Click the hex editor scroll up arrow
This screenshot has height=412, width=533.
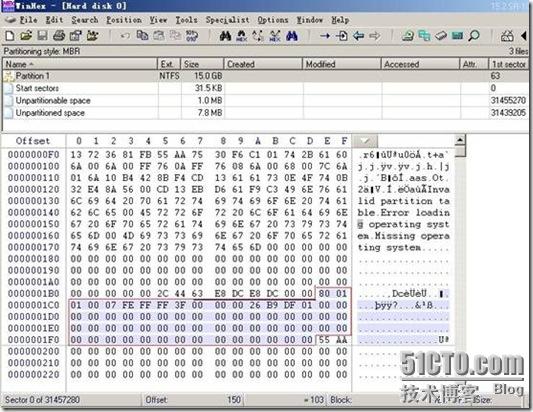(x=460, y=140)
